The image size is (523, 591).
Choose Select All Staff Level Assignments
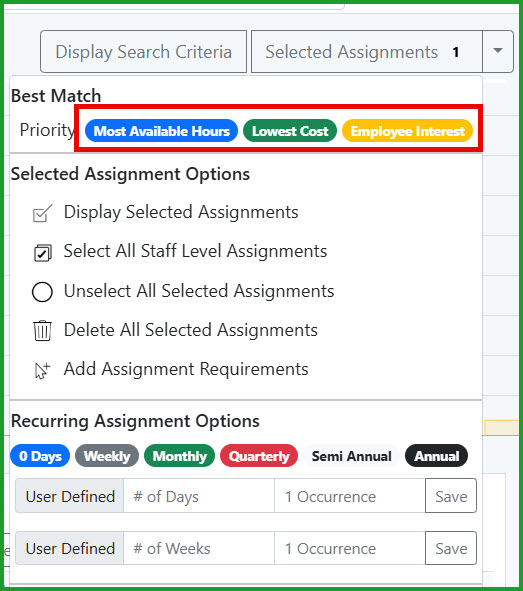[195, 251]
